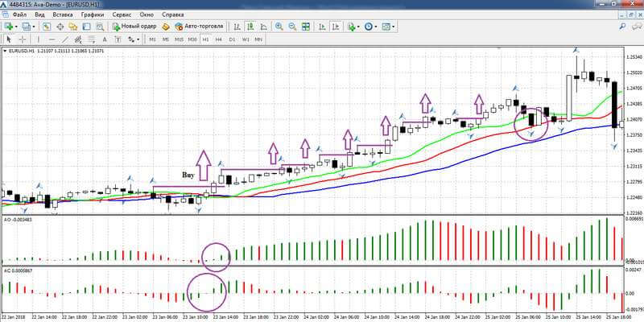Viewport: 644px width, 322px height.
Task: Show the Market Watch panel
Action: [47, 27]
